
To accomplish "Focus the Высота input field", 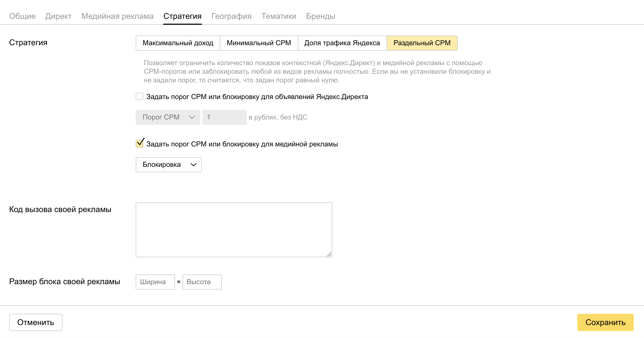I will click(202, 282).
